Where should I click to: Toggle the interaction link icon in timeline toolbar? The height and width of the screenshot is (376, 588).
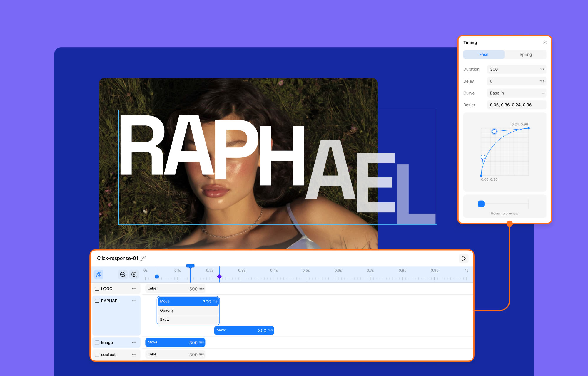click(x=99, y=275)
